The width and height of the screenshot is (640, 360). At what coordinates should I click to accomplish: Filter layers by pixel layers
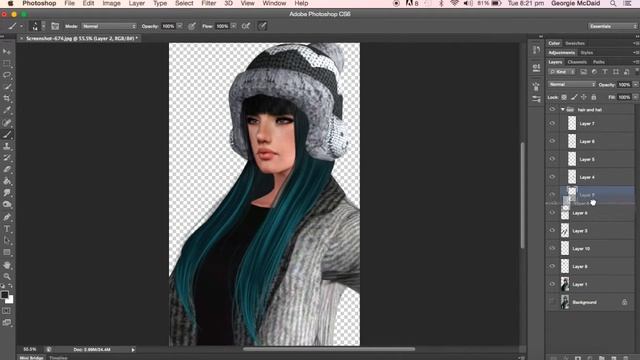coord(583,72)
